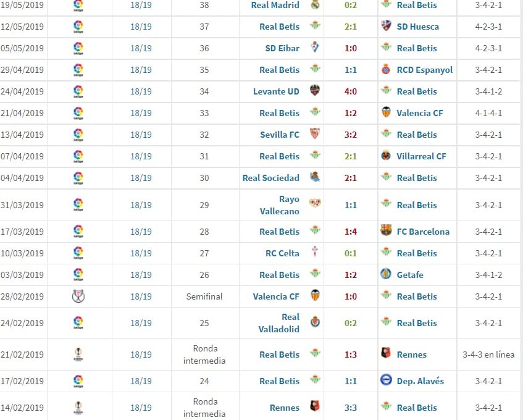Open the 4:0 match result link
The height and width of the screenshot is (420, 523).
(x=351, y=91)
